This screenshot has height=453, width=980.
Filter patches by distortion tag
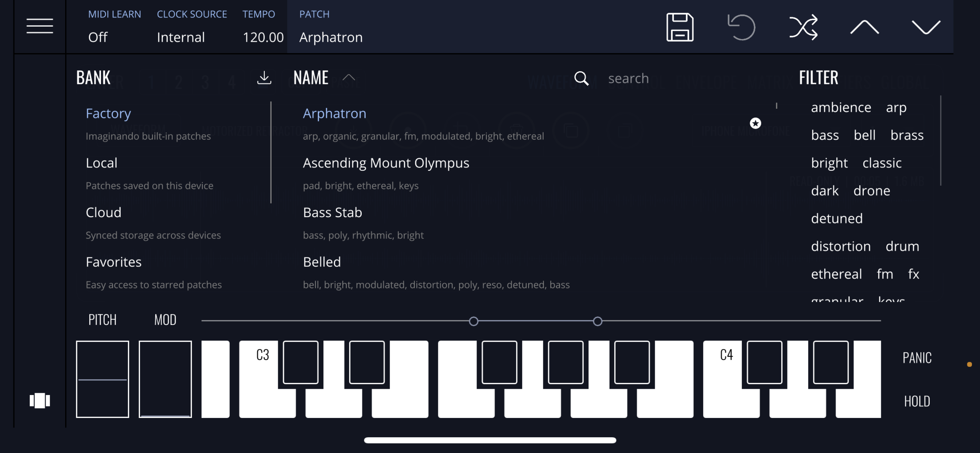pyautogui.click(x=841, y=246)
